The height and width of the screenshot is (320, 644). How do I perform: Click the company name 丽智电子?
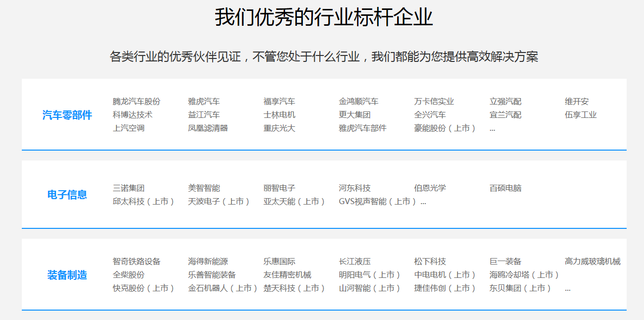point(280,188)
